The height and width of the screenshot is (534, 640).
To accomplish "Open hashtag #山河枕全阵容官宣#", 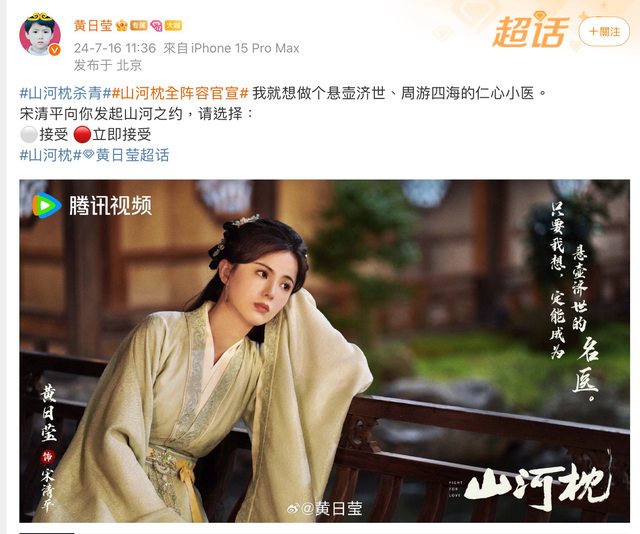I will tap(180, 93).
